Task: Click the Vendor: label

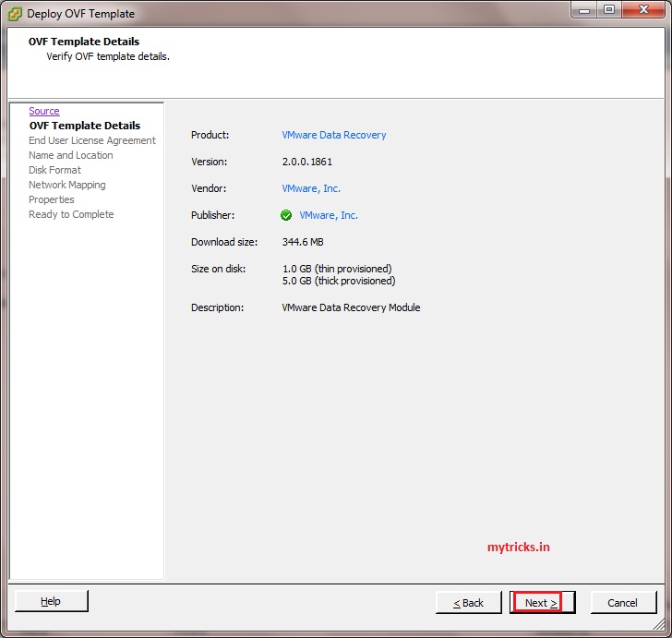Action: pos(209,188)
